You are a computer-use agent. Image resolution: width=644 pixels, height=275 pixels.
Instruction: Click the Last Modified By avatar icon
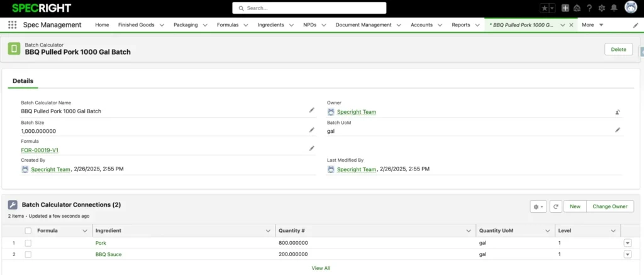pyautogui.click(x=331, y=169)
